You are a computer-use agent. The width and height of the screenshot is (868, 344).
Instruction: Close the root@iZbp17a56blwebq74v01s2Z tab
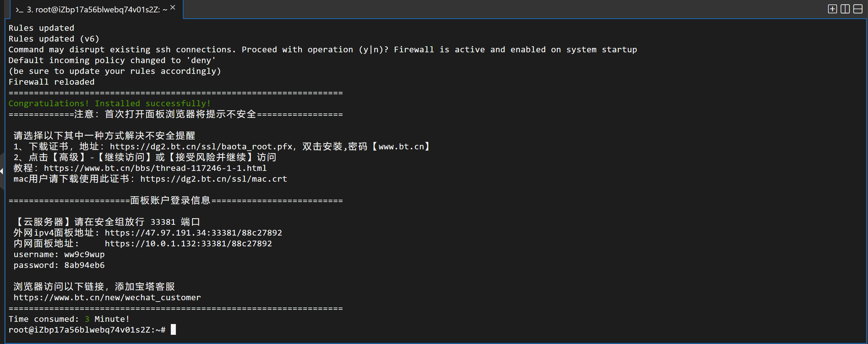pos(173,7)
